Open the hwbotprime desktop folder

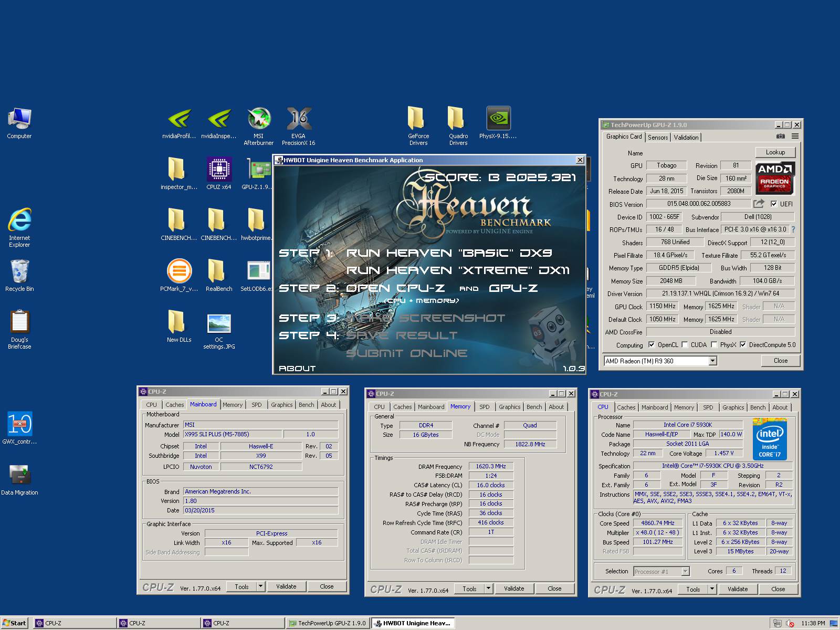click(256, 224)
